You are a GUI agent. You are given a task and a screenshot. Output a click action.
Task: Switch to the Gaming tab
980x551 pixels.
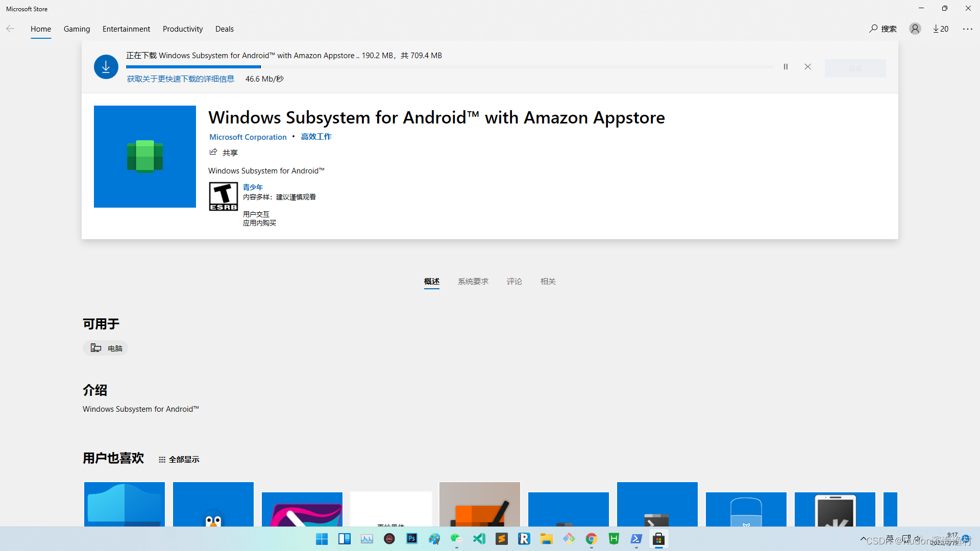pyautogui.click(x=77, y=29)
